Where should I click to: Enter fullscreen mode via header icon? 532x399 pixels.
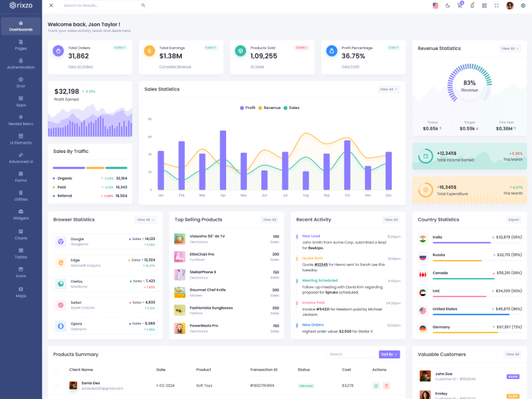(x=497, y=5)
